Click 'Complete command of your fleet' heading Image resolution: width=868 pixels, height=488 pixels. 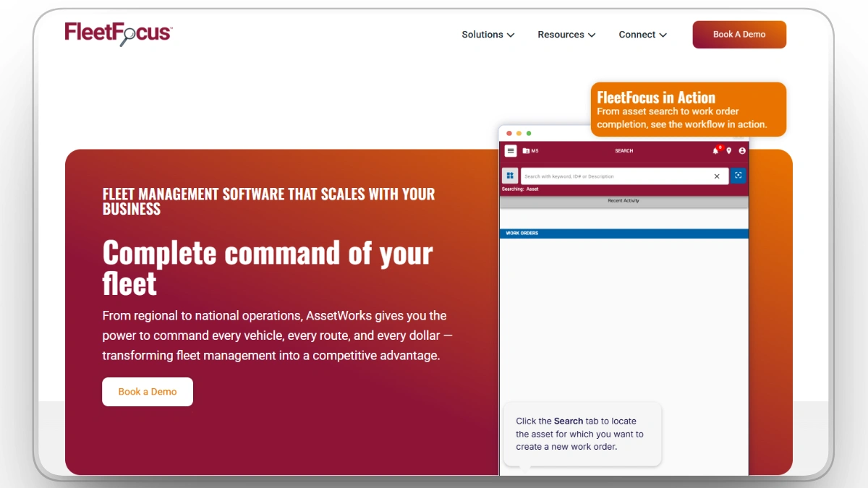(x=268, y=268)
